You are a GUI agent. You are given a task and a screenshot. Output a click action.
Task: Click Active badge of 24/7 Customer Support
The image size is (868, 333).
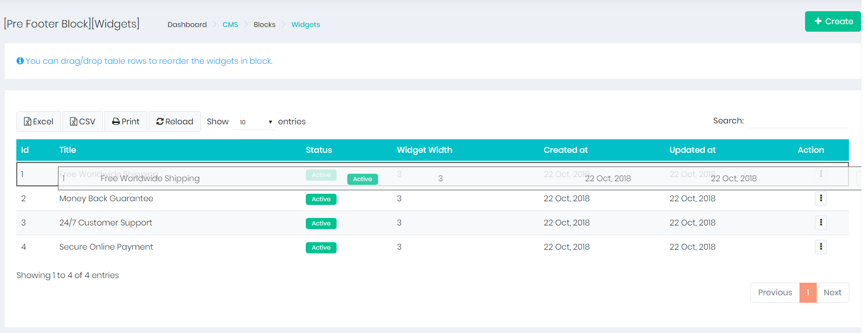[x=321, y=224]
